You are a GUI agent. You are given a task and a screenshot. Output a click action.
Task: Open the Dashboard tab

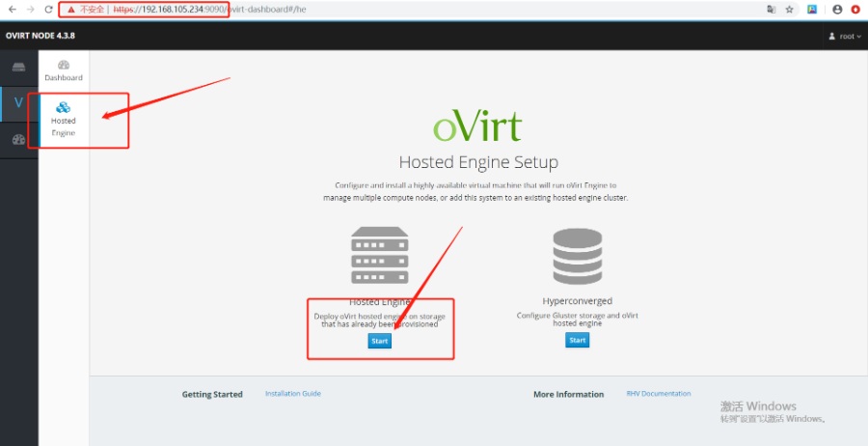(64, 70)
